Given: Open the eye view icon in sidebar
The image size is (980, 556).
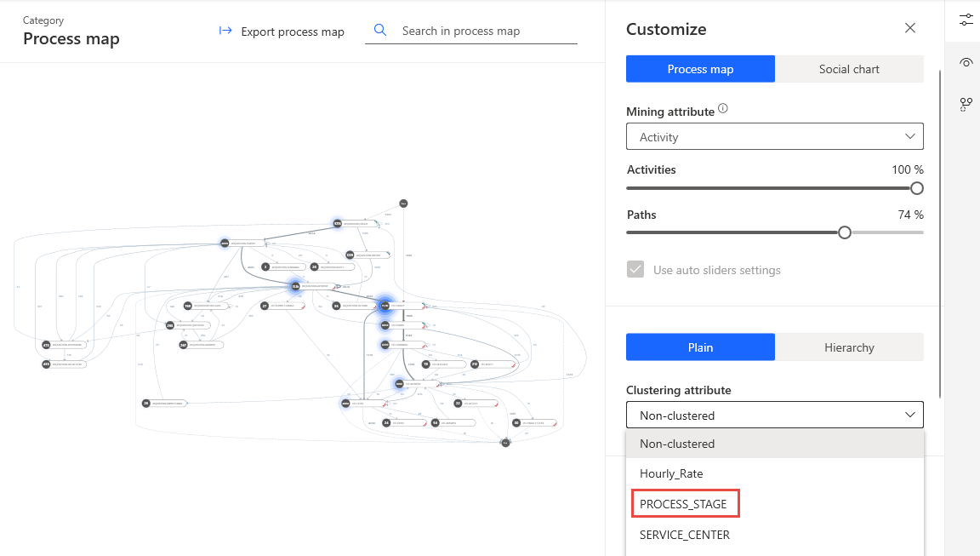Looking at the screenshot, I should coord(966,62).
